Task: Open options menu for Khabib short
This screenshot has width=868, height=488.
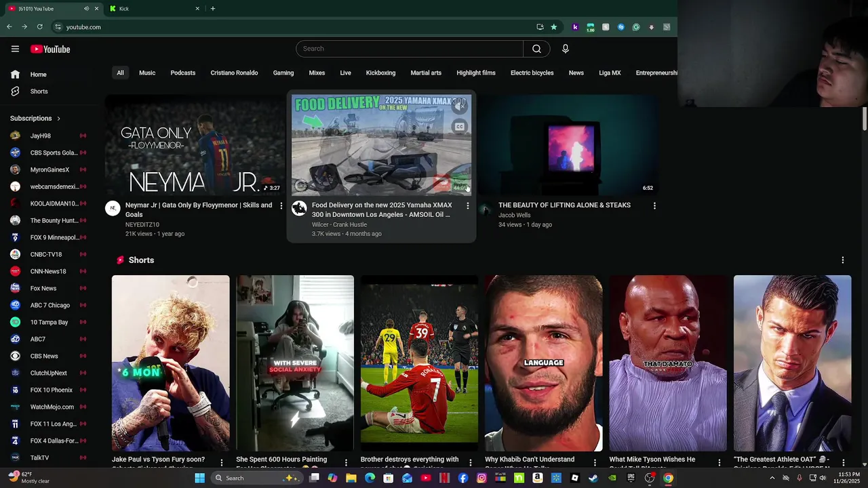Action: (595, 462)
